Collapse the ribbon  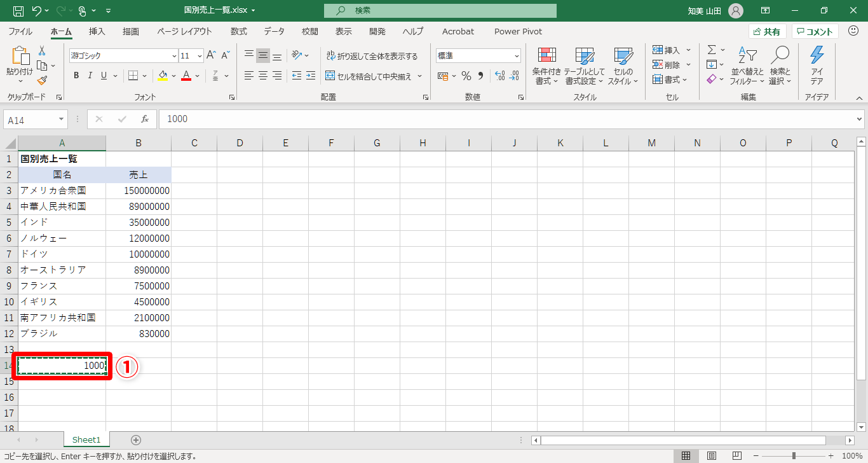click(859, 98)
